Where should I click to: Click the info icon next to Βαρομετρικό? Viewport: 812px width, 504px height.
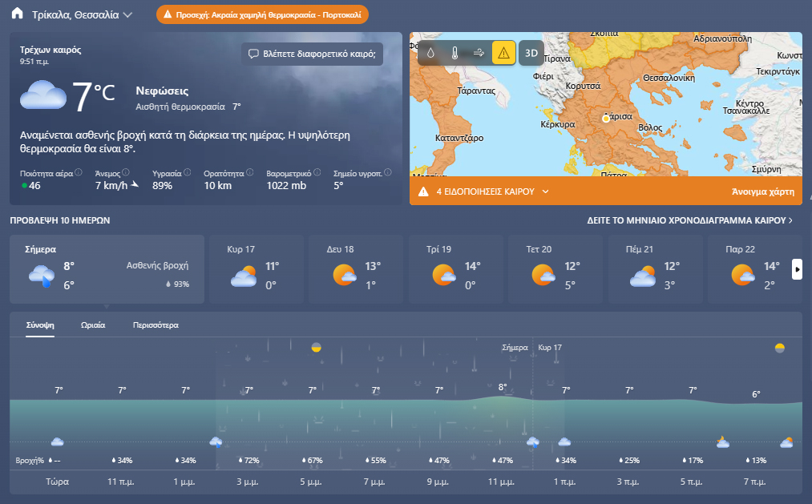(317, 172)
